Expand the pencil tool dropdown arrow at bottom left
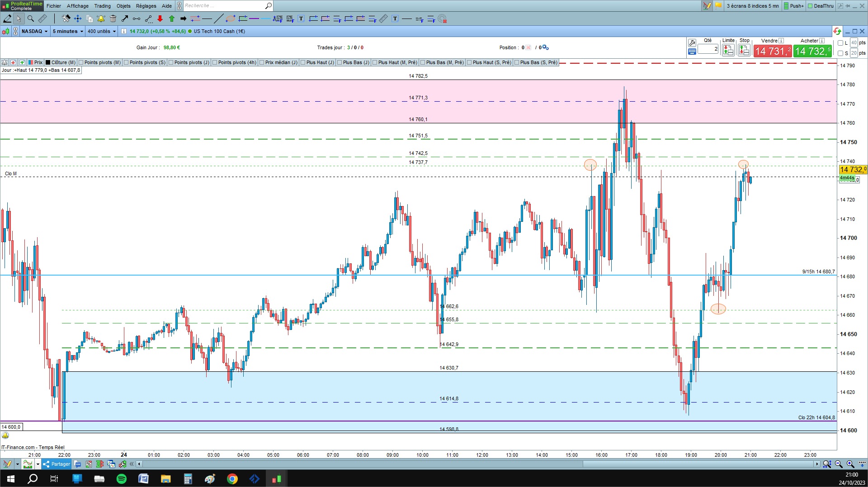Image resolution: width=868 pixels, height=487 pixels. click(x=17, y=464)
